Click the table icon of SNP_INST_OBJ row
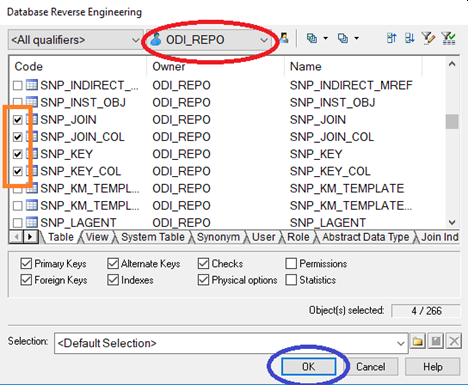The height and width of the screenshot is (385, 468). click(32, 102)
